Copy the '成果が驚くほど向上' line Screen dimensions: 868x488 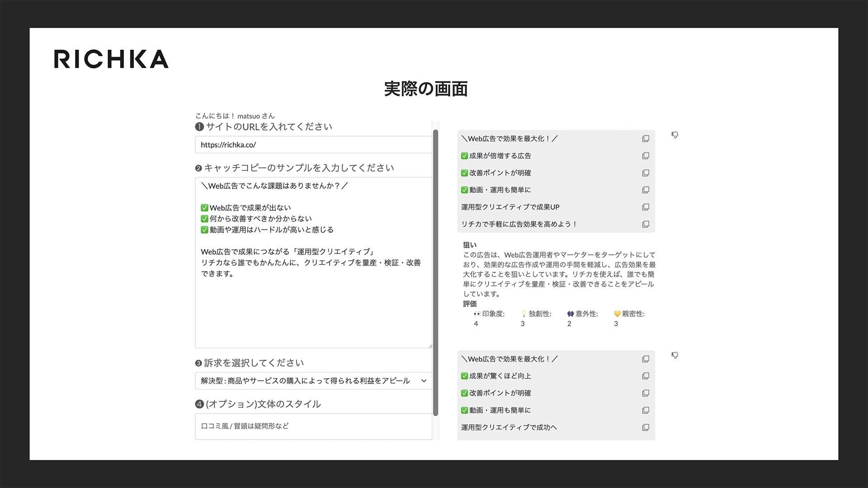646,376
